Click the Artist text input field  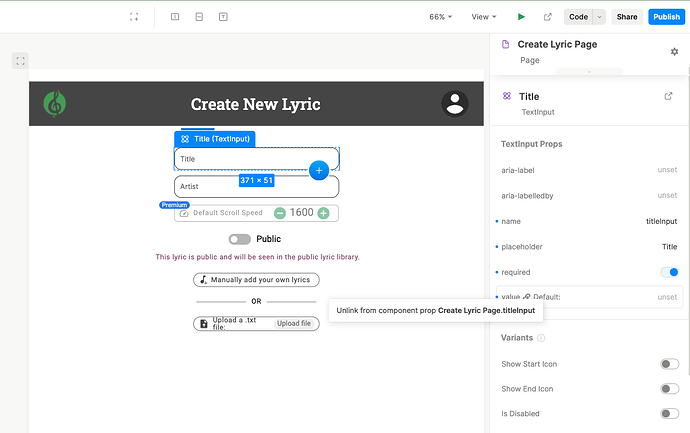(257, 187)
